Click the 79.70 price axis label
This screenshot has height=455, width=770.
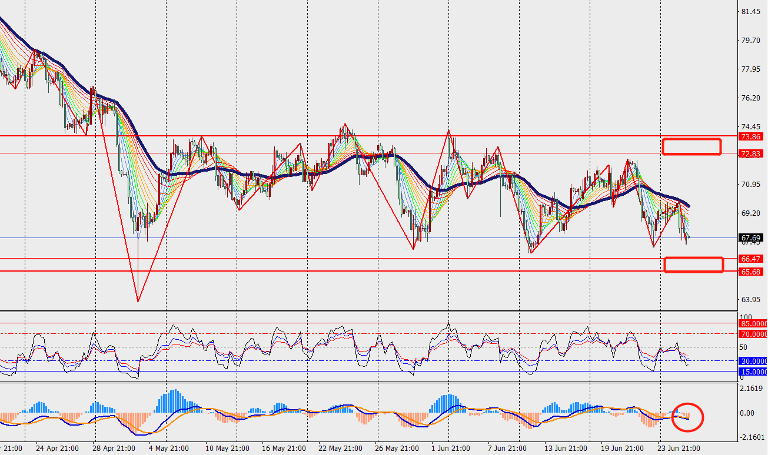click(x=751, y=40)
